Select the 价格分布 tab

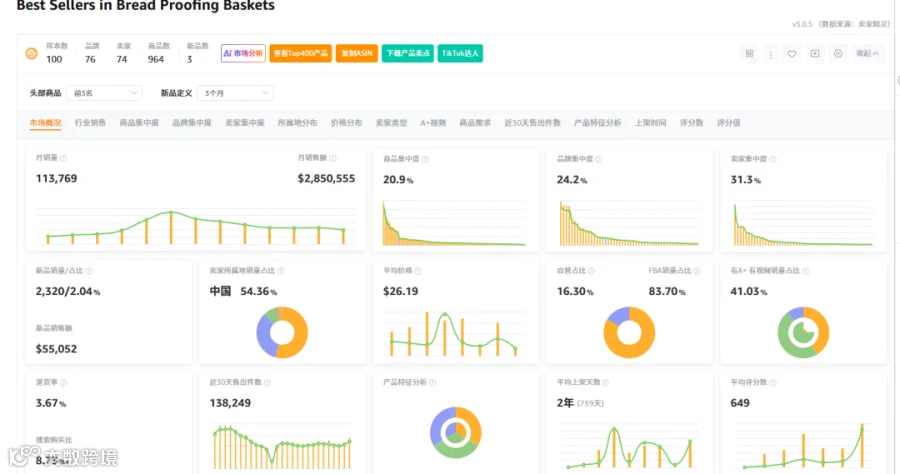coord(346,122)
